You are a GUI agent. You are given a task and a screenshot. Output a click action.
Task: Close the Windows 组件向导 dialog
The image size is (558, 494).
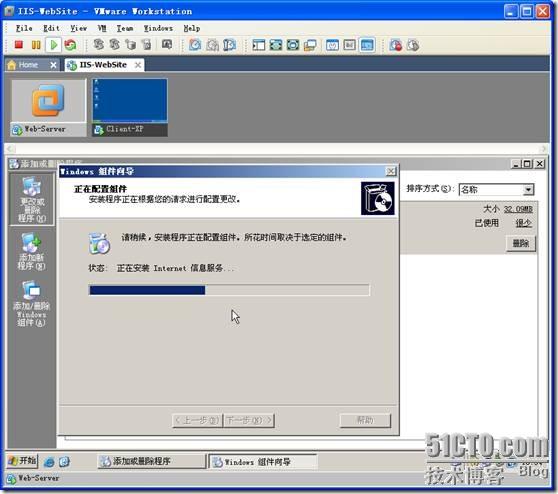(391, 172)
